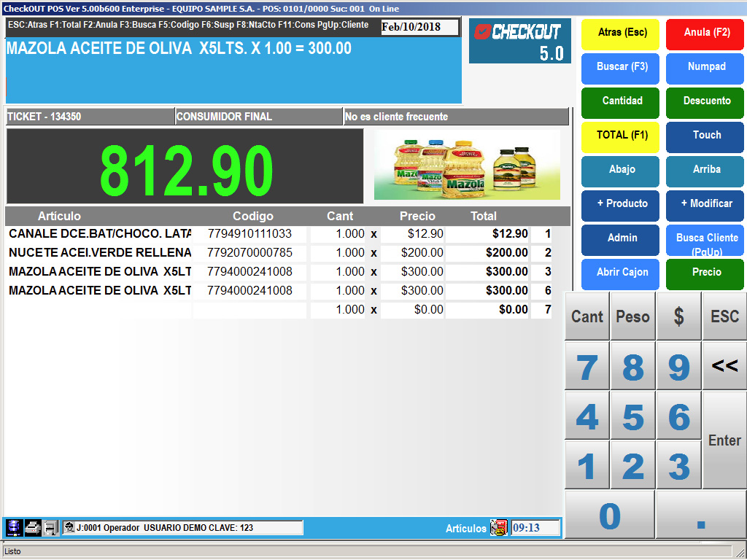Image resolution: width=747 pixels, height=560 pixels.
Task: Click code cell 7792070000785
Action: pyautogui.click(x=249, y=252)
